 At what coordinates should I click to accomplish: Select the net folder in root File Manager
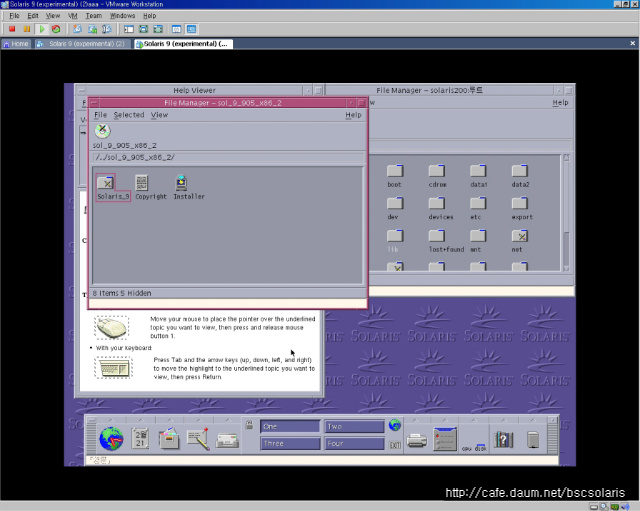519,241
